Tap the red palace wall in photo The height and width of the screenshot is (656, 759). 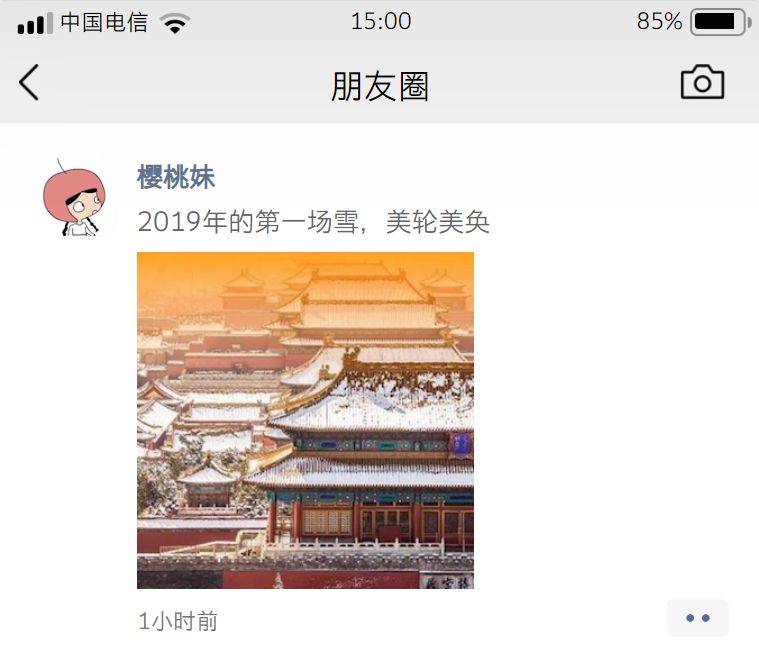point(320,580)
